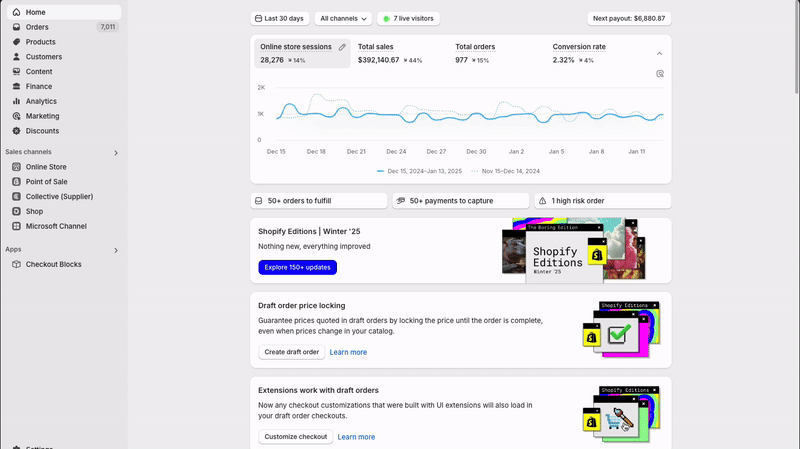Viewport: 800px width, 449px height.
Task: Click the Online Store channel icon
Action: (x=16, y=167)
